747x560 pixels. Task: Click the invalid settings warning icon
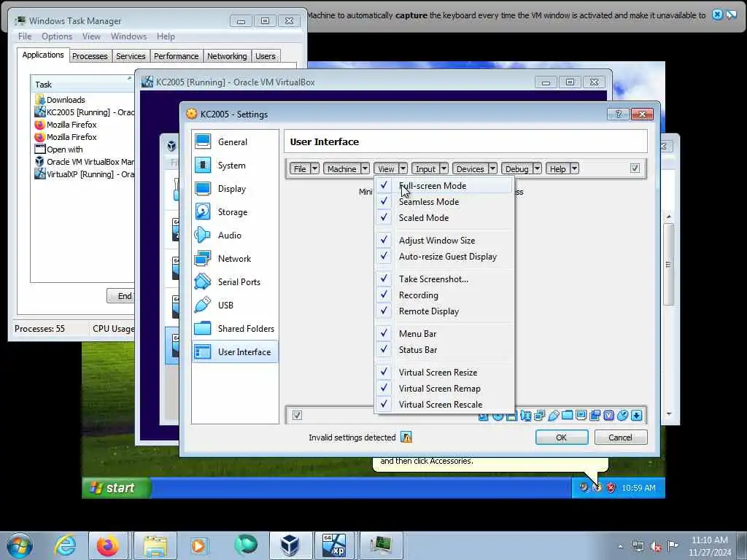pyautogui.click(x=406, y=437)
